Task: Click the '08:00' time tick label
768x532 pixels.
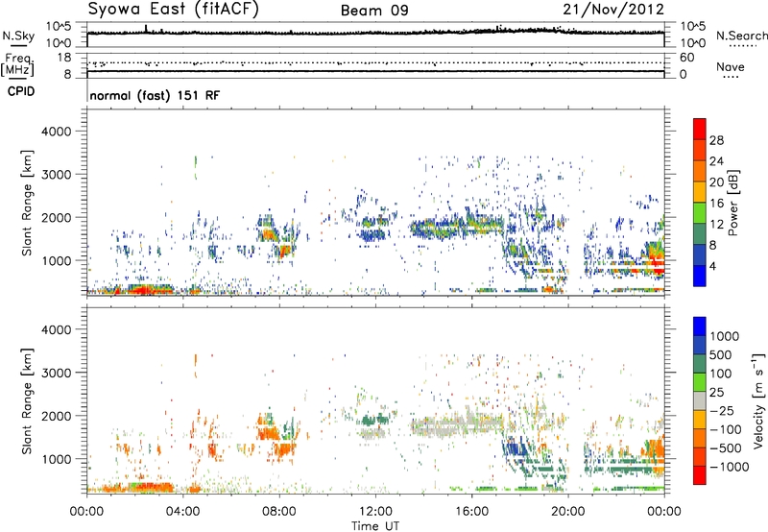Action: [x=279, y=512]
